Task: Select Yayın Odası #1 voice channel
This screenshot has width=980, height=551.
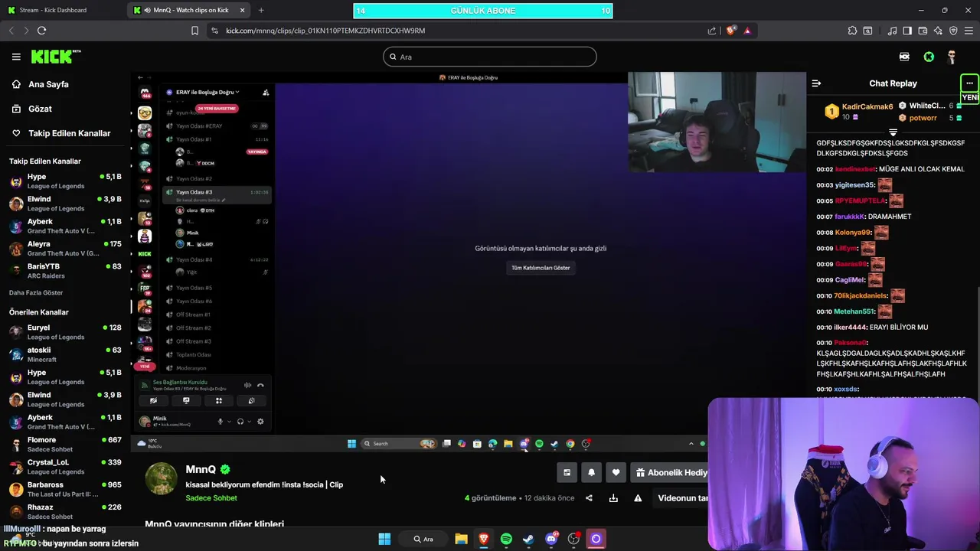Action: 218,139
